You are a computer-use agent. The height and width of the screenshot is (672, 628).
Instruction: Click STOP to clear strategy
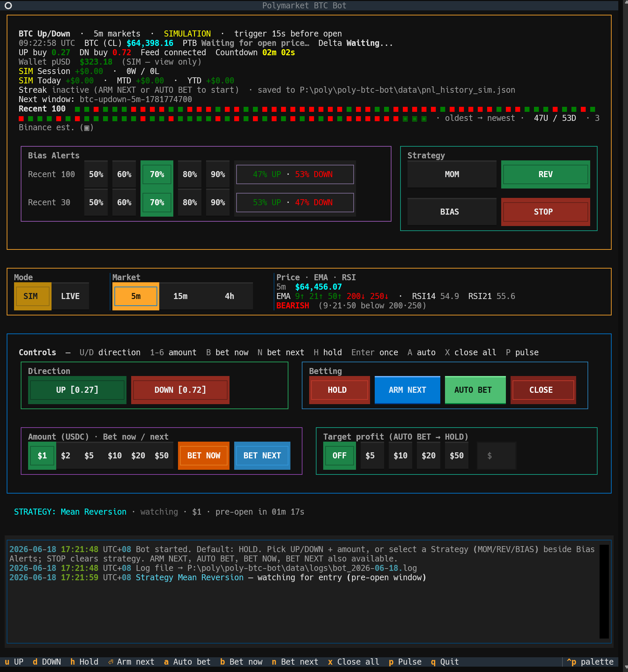click(x=545, y=212)
